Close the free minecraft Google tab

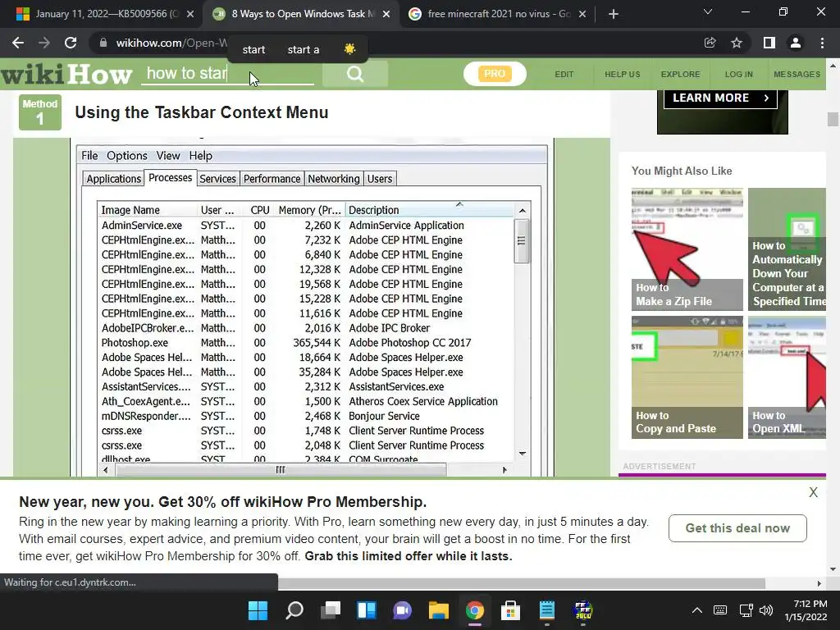tap(582, 14)
